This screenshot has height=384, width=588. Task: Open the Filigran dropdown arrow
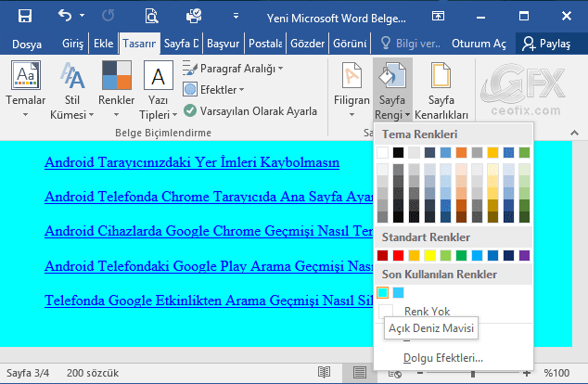(x=352, y=115)
